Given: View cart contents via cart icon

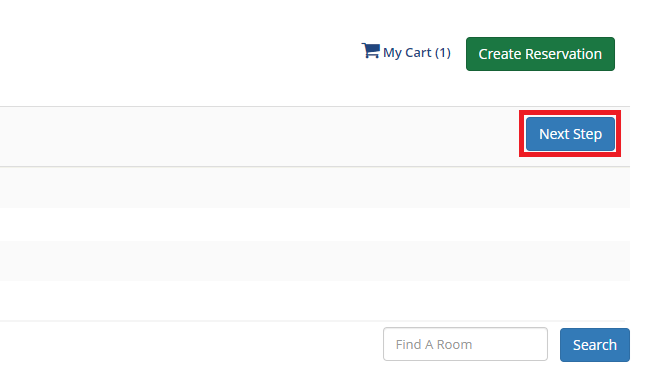Looking at the screenshot, I should [371, 51].
